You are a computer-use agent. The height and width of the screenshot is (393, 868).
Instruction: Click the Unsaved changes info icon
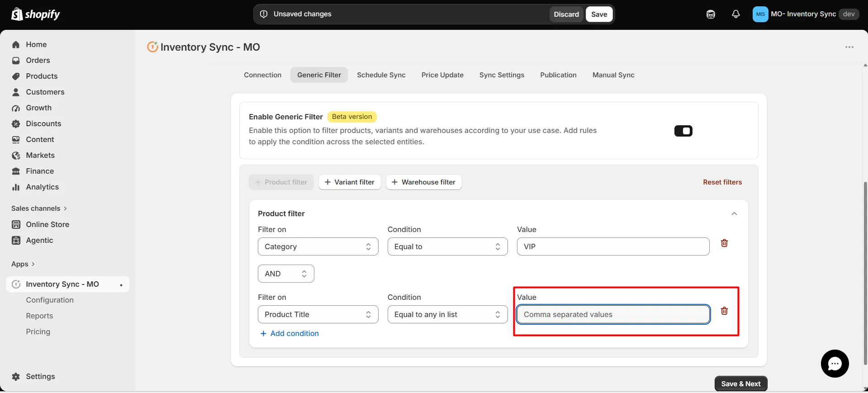click(264, 14)
